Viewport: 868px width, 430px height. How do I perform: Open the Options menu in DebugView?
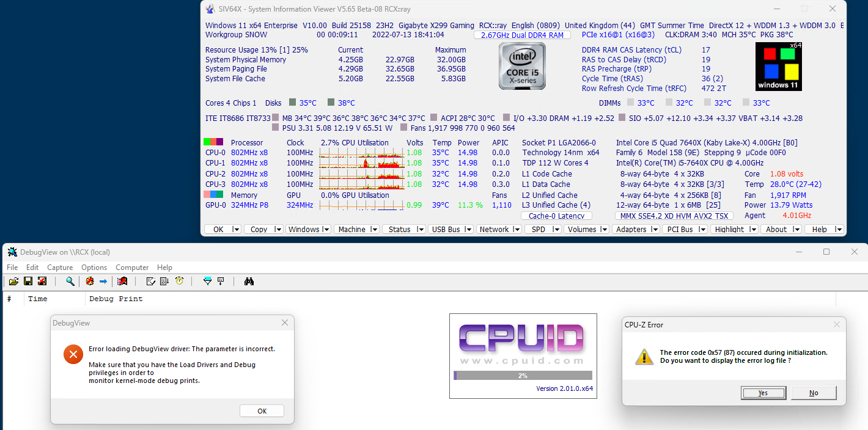pyautogui.click(x=94, y=268)
